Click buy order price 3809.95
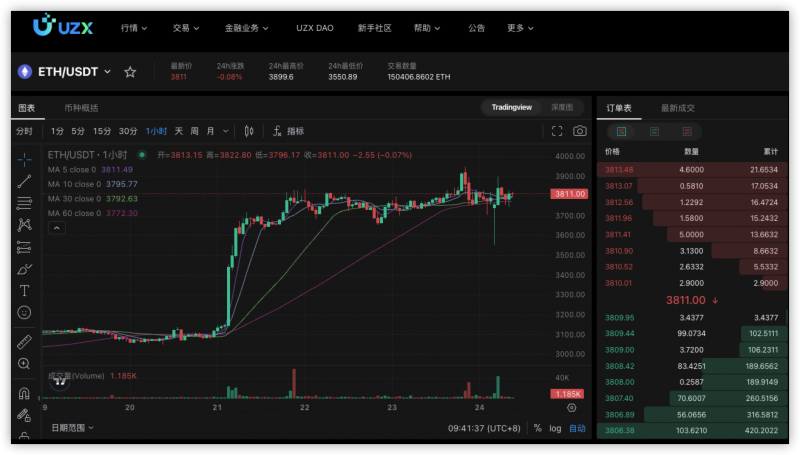This screenshot has height=455, width=800. [x=619, y=317]
